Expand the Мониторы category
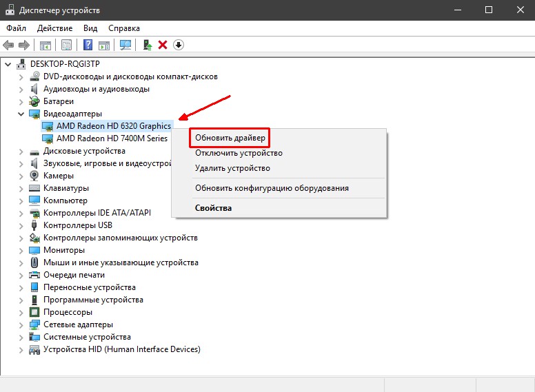The width and height of the screenshot is (535, 392). coord(21,251)
